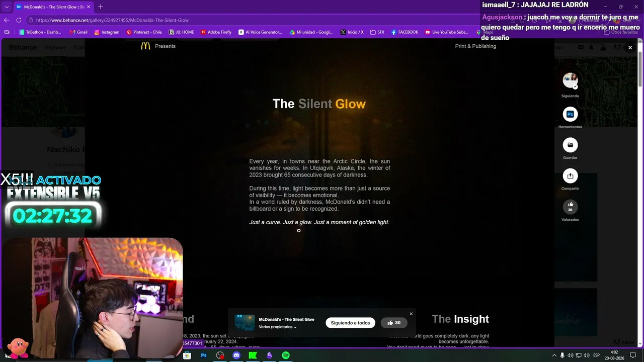The width and height of the screenshot is (644, 362).
Task: Open the bookmark bar's leftmost icon
Action: [7, 32]
